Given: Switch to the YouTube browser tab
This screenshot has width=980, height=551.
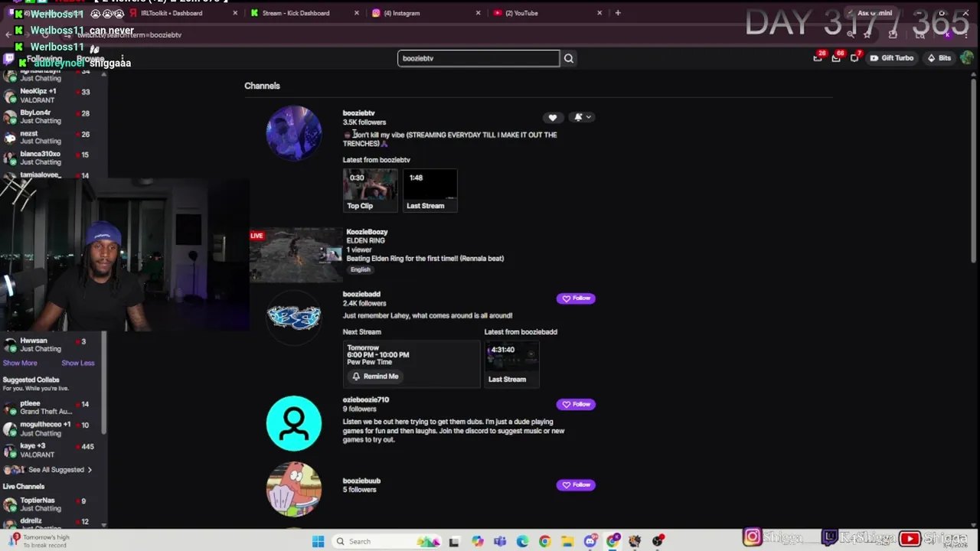Looking at the screenshot, I should [x=547, y=13].
